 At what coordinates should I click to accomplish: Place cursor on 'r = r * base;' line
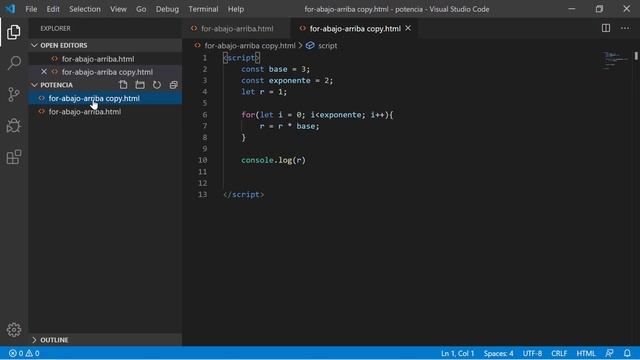(289, 126)
